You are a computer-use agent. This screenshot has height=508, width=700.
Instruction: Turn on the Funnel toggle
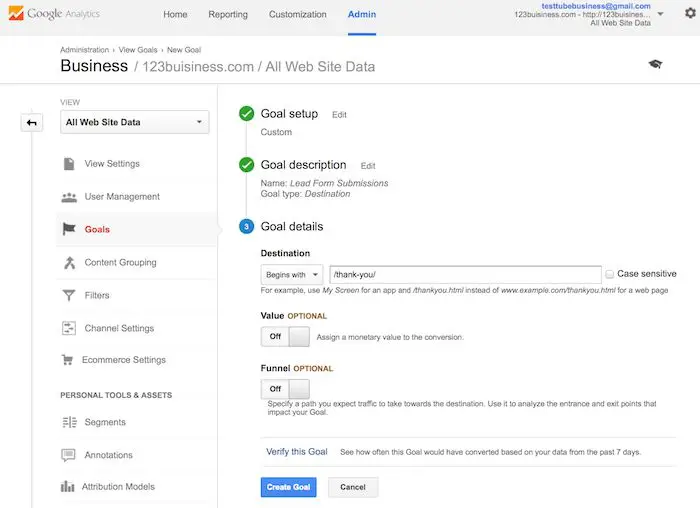click(285, 388)
